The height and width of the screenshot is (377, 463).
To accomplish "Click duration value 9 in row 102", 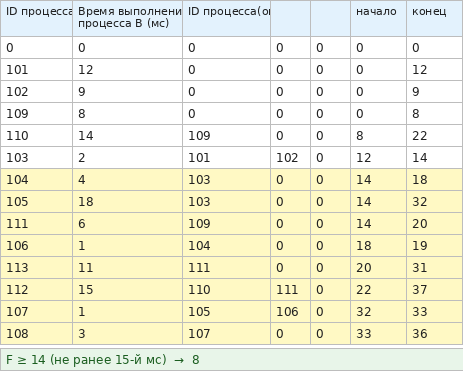I will tap(128, 92).
